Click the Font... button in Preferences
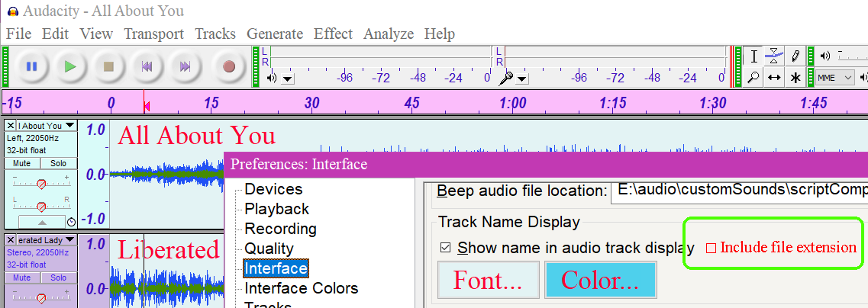The height and width of the screenshot is (308, 868). point(489,280)
